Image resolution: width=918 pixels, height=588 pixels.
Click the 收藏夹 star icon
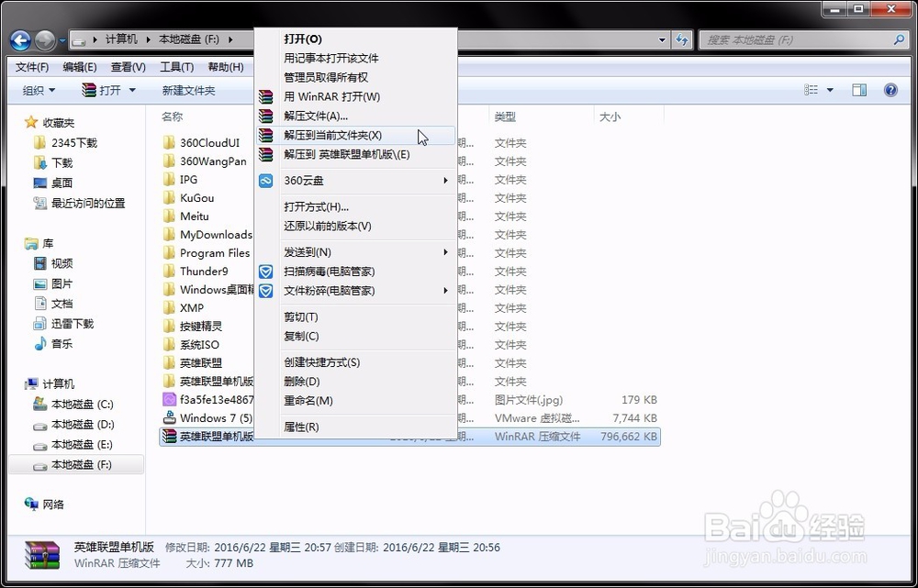pos(31,122)
